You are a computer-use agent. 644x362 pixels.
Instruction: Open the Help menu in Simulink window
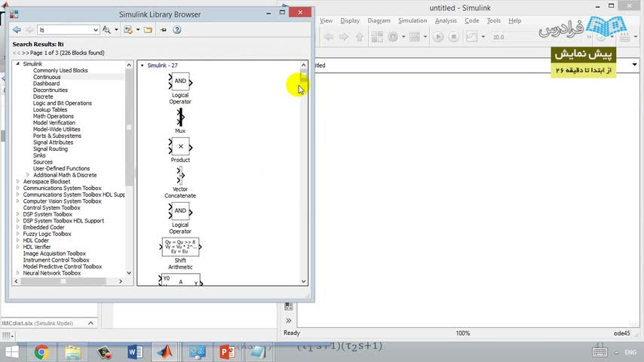click(514, 20)
